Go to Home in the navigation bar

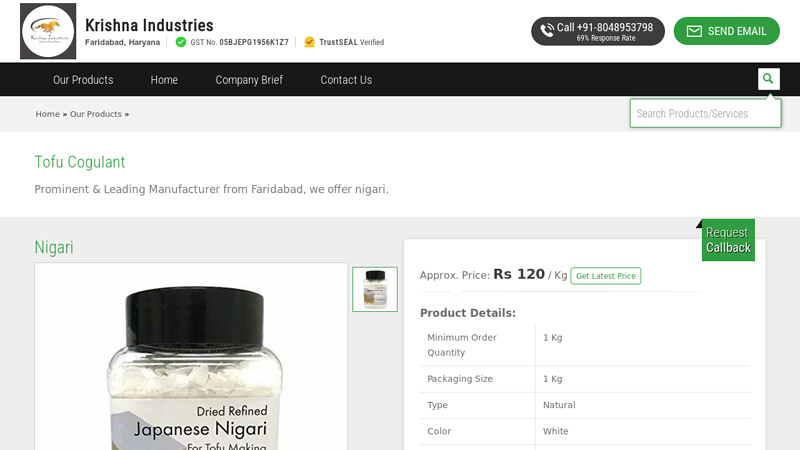coord(164,80)
